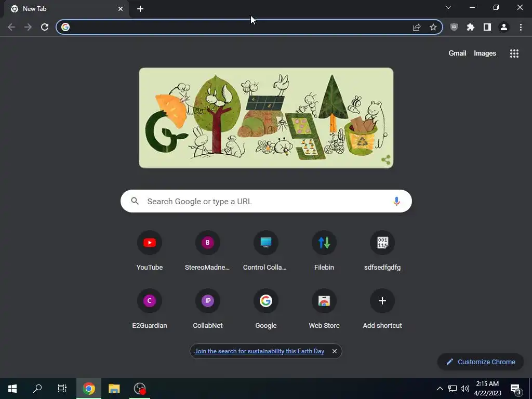Start voice search with microphone
This screenshot has width=532, height=399.
(396, 201)
